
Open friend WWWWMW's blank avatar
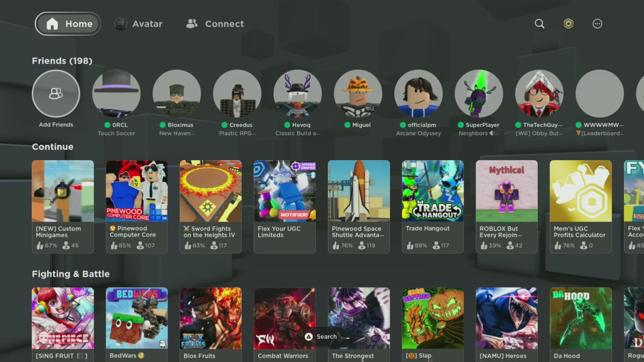(599, 93)
